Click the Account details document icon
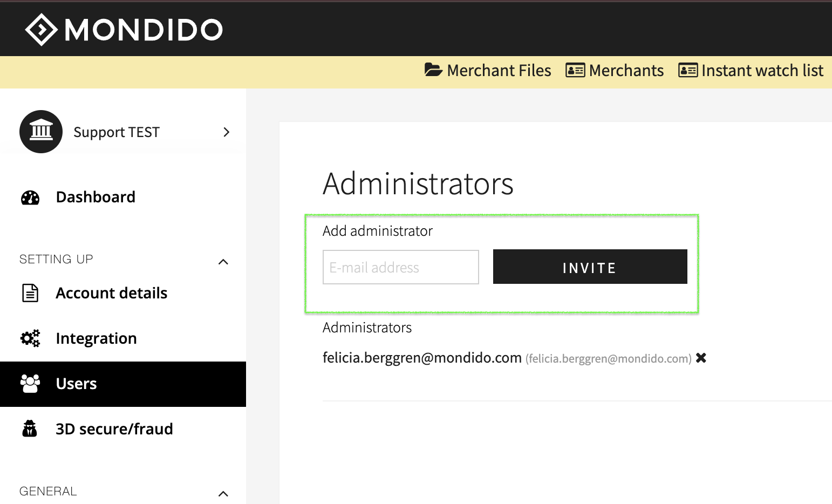The width and height of the screenshot is (832, 504). pos(30,293)
